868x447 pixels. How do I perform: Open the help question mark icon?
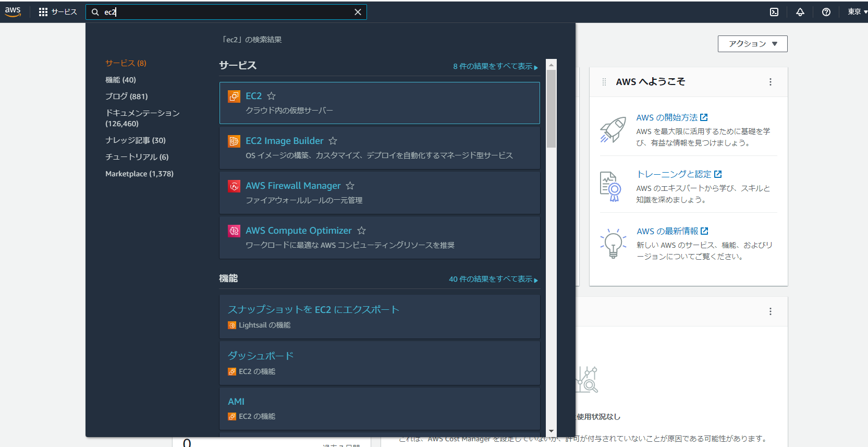point(826,12)
